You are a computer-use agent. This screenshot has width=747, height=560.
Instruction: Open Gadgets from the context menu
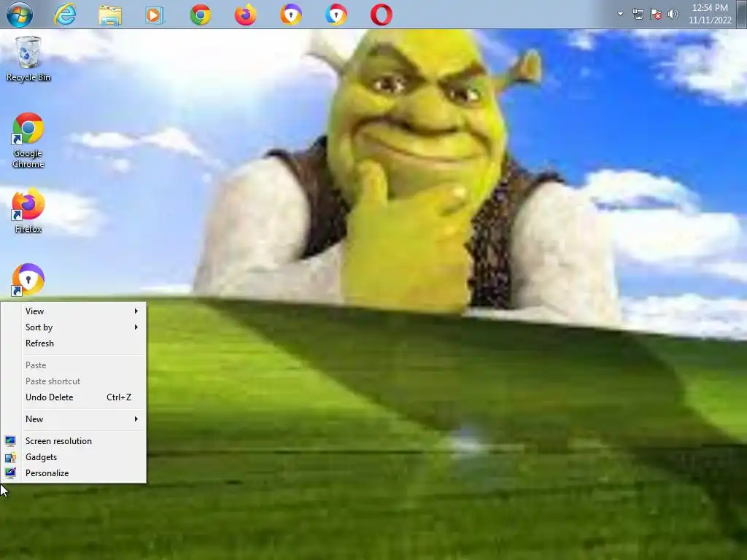click(x=74, y=457)
